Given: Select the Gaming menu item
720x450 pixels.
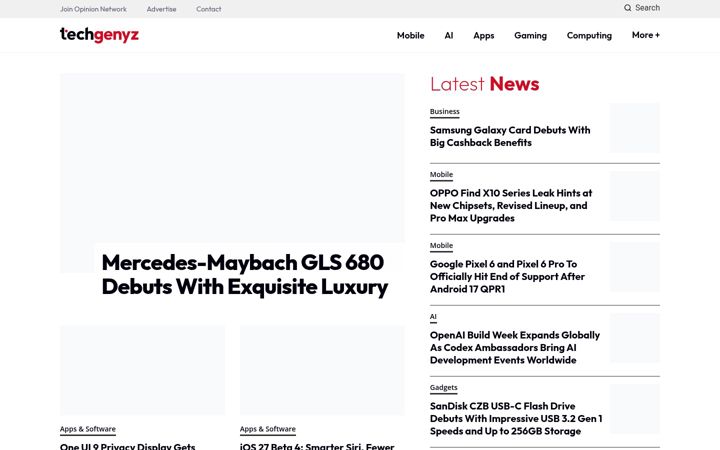Looking at the screenshot, I should pos(530,35).
